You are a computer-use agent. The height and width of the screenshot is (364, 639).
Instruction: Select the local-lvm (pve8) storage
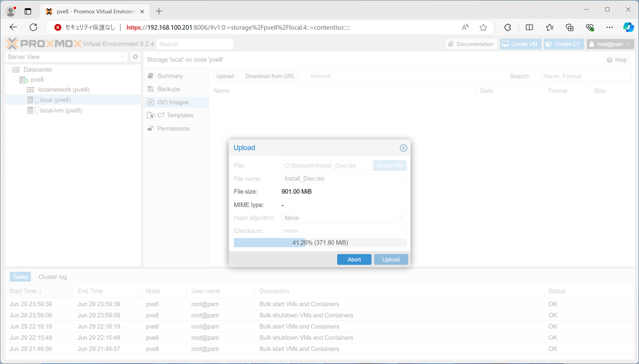61,111
